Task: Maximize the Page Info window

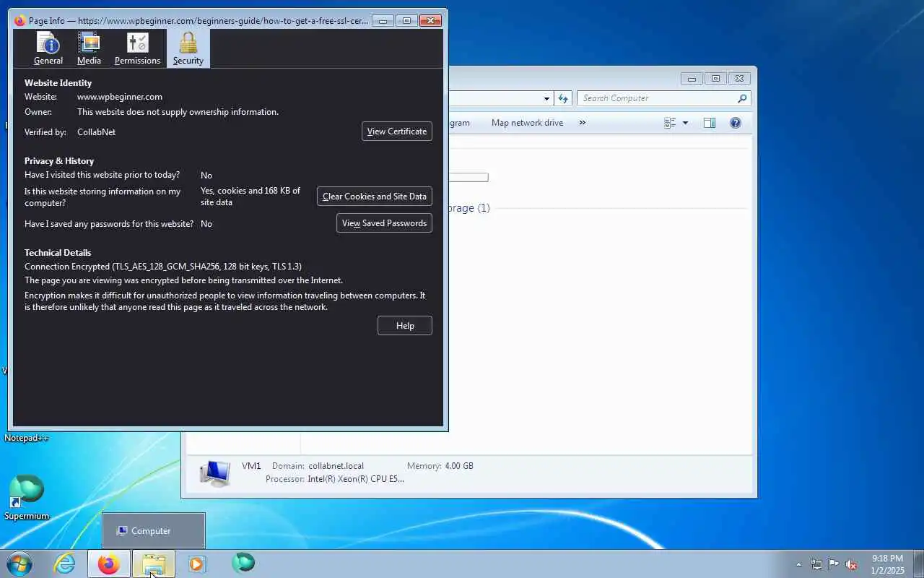Action: point(406,21)
